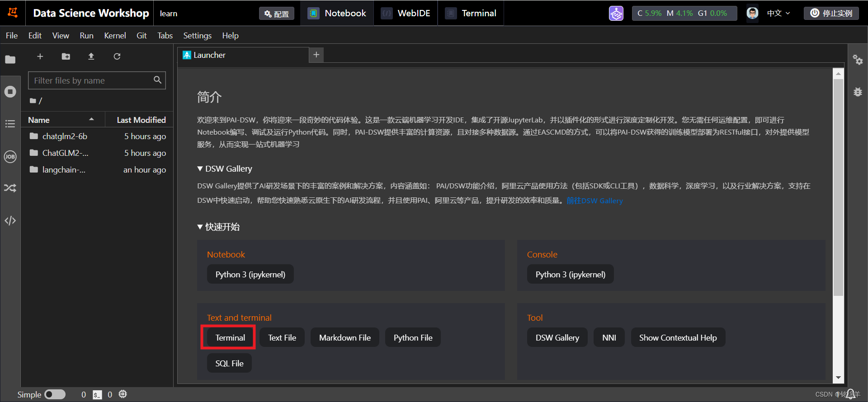Open the debugger bug icon
868x402 pixels.
[858, 92]
